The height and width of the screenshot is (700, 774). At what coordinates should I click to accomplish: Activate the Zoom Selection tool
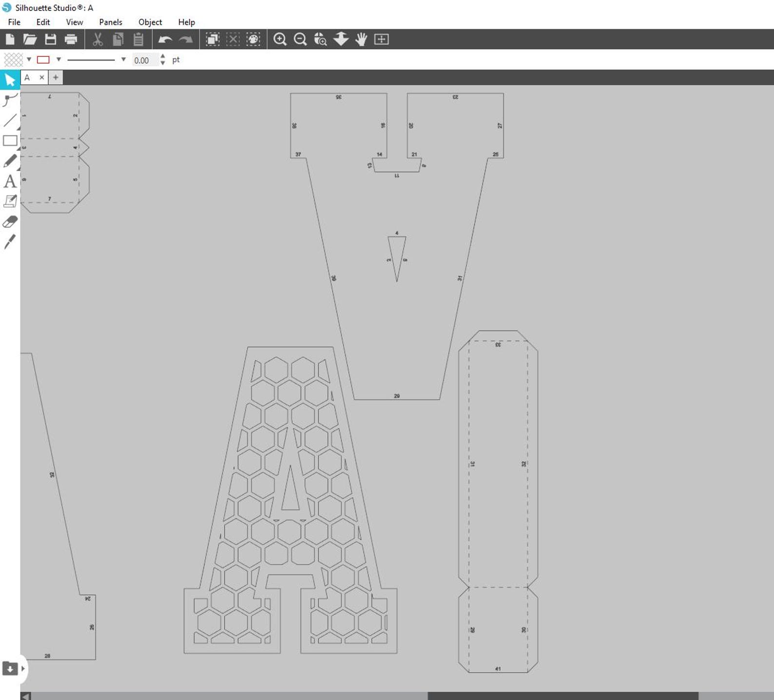click(x=320, y=39)
